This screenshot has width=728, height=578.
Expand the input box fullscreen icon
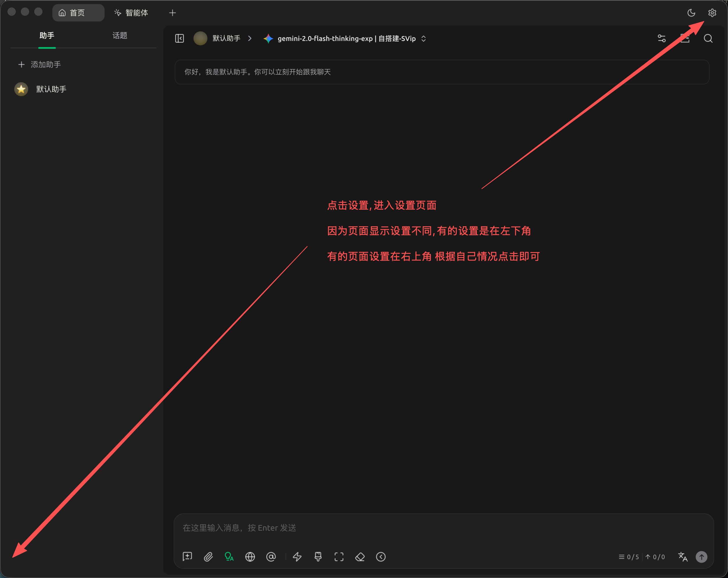[x=339, y=557]
